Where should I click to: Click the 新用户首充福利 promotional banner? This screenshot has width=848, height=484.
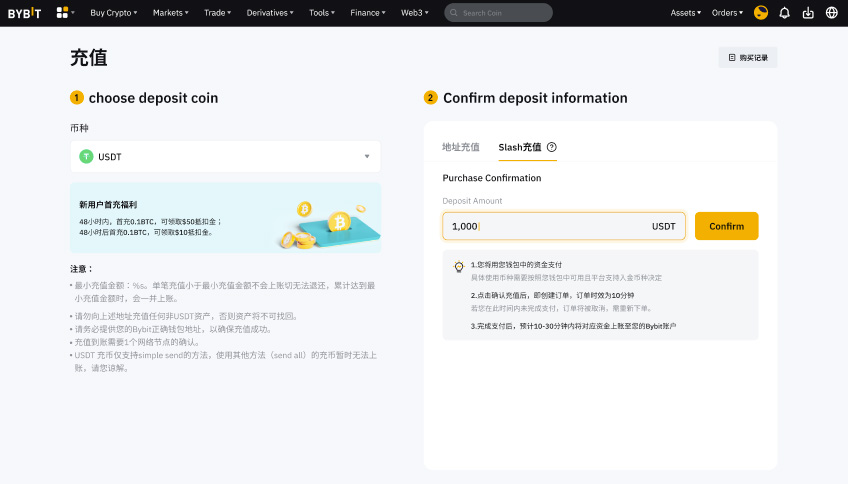point(226,217)
